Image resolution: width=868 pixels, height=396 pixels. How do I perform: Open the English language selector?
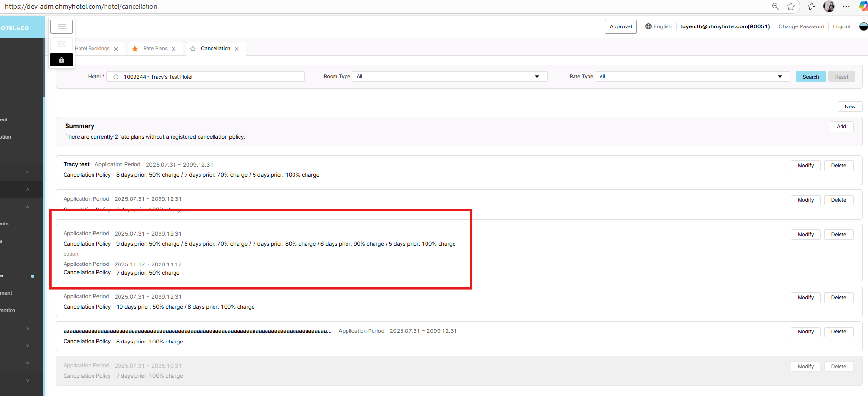click(x=658, y=26)
